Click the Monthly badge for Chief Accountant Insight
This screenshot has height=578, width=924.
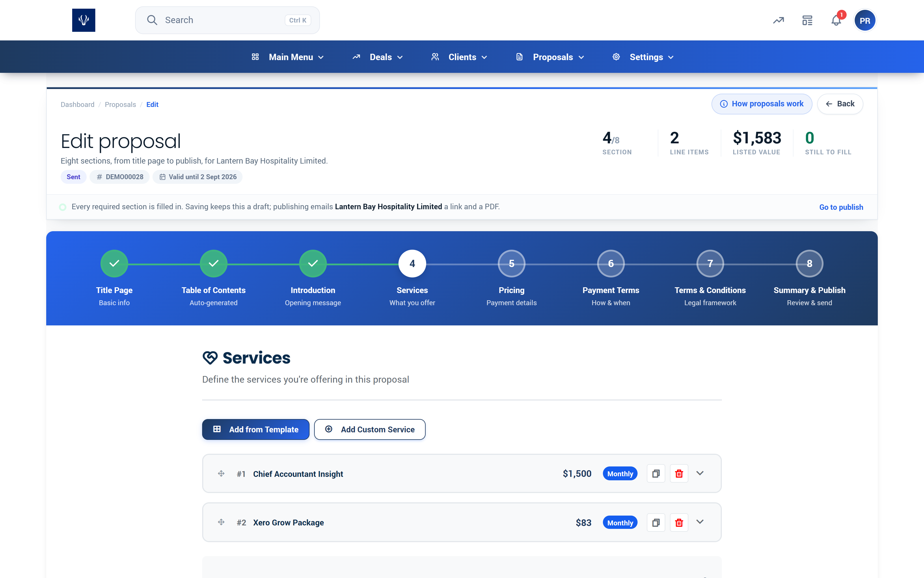[x=620, y=474]
